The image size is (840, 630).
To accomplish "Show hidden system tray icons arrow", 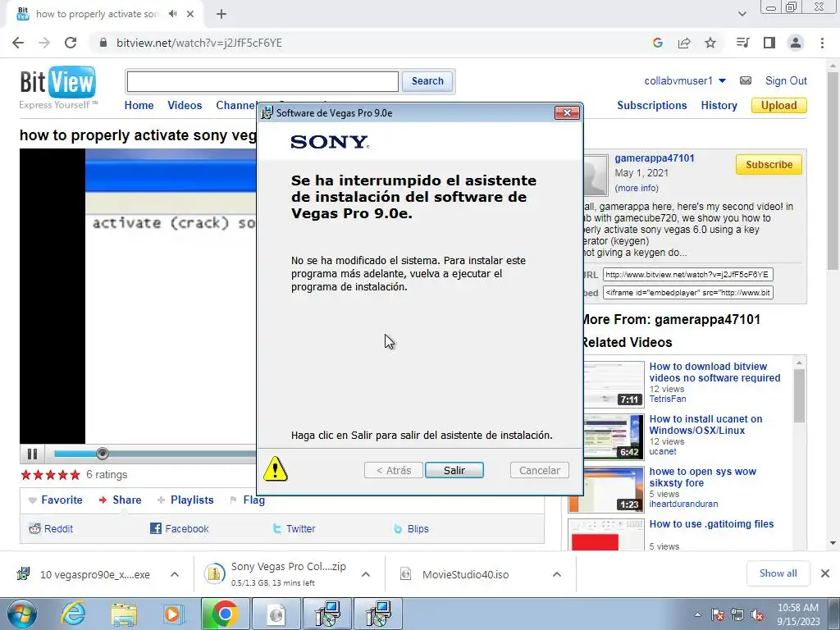I will (697, 614).
